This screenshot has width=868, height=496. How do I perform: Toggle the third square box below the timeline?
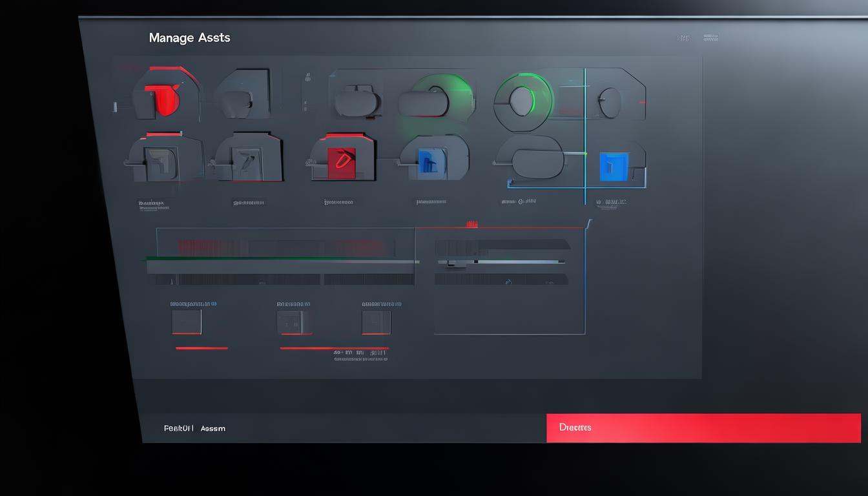coord(376,322)
